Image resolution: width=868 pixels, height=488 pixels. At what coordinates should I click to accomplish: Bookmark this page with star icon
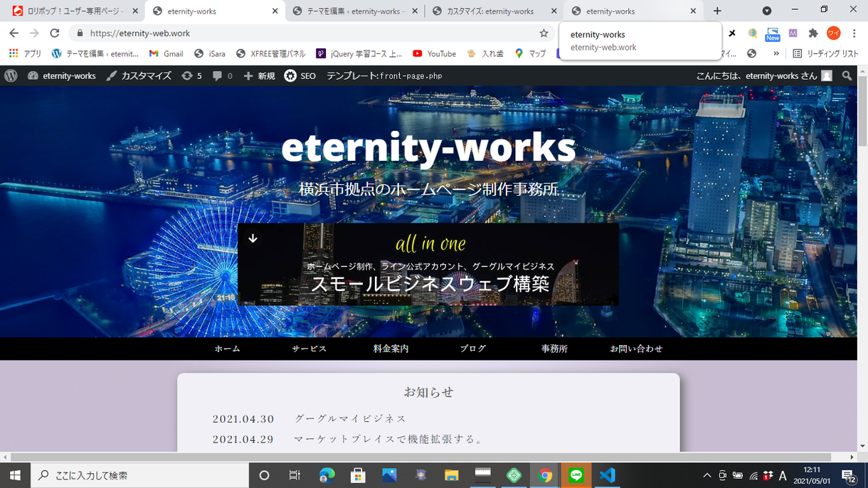tap(544, 33)
